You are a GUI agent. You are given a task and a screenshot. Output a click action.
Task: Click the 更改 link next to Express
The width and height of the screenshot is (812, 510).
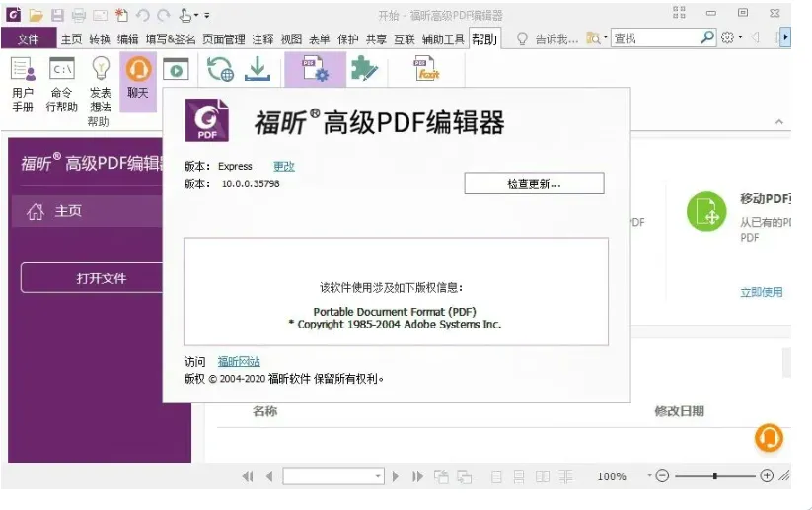[x=284, y=166]
